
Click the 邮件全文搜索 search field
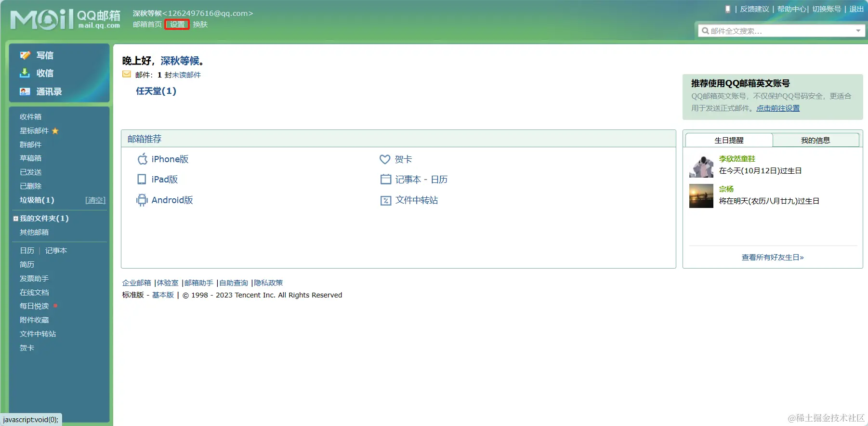click(x=780, y=31)
